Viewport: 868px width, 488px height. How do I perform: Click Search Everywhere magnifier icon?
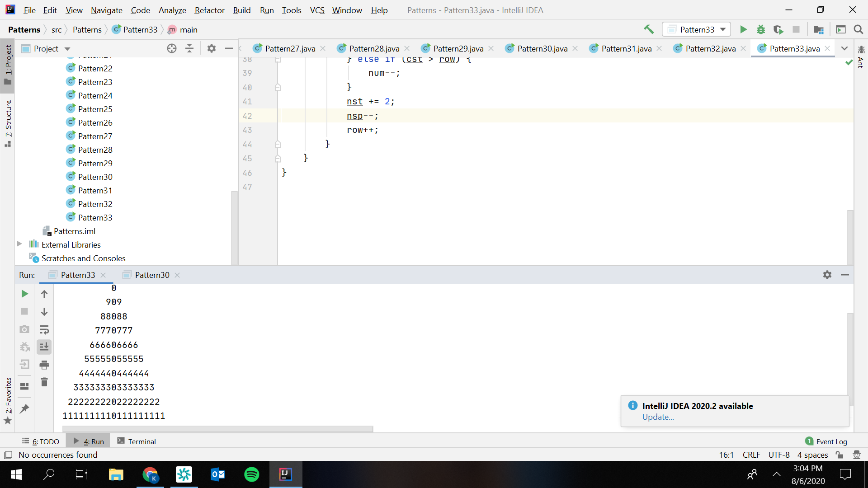(858, 29)
